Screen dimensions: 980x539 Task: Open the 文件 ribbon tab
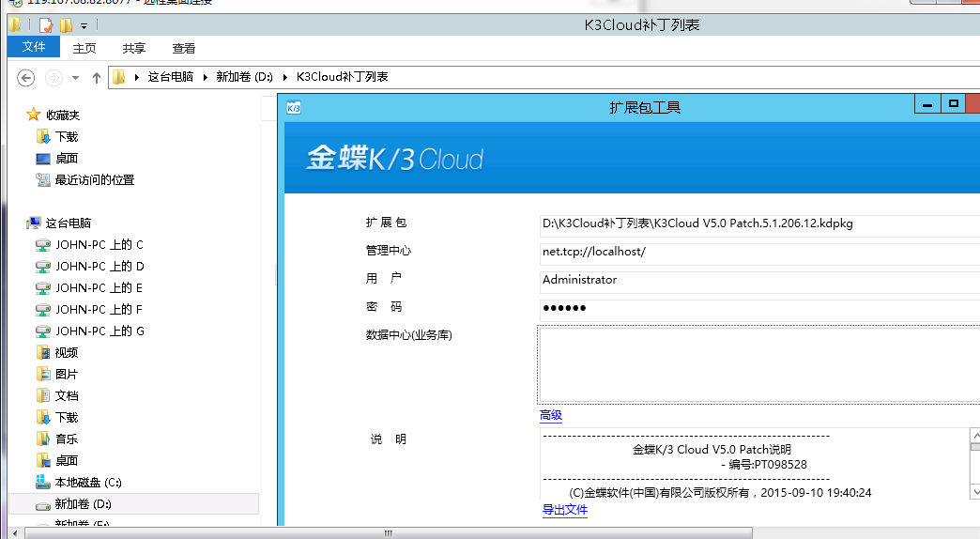tap(34, 47)
